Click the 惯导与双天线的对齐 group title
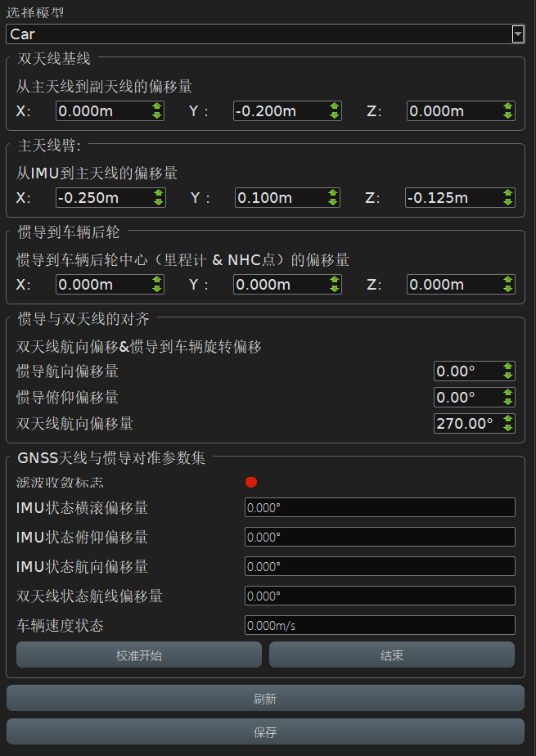 coord(83,319)
